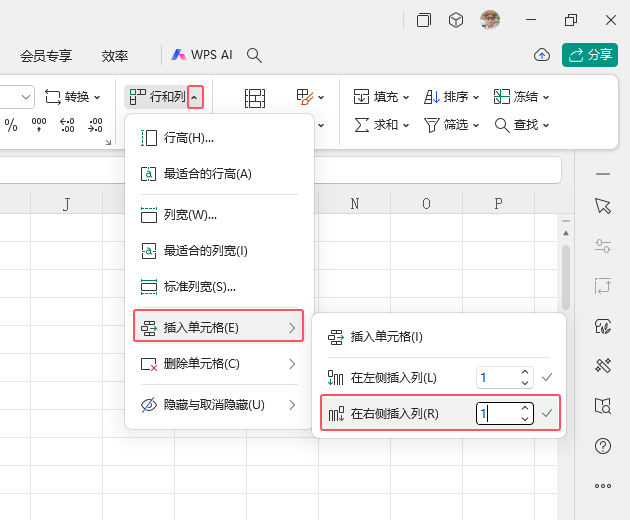Image resolution: width=630 pixels, height=520 pixels.
Task: Click the help question mark icon
Action: (603, 446)
